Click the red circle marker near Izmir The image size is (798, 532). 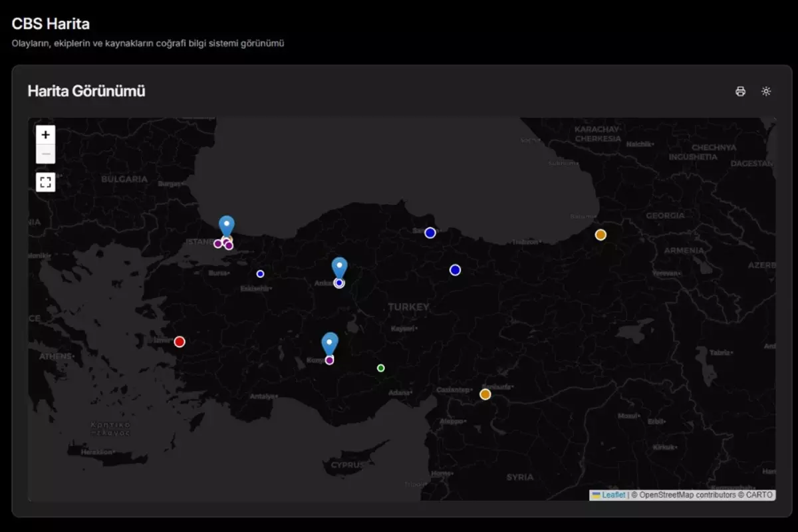point(180,341)
